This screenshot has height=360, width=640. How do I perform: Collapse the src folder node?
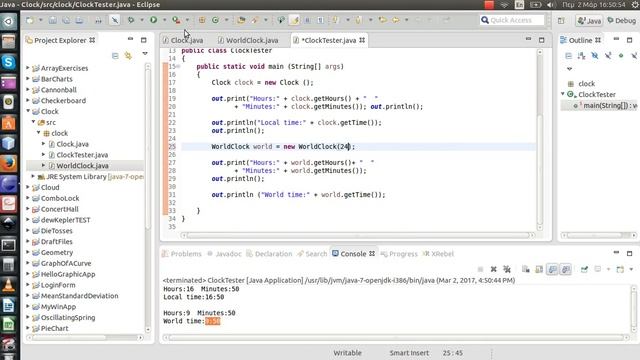pos(33,122)
